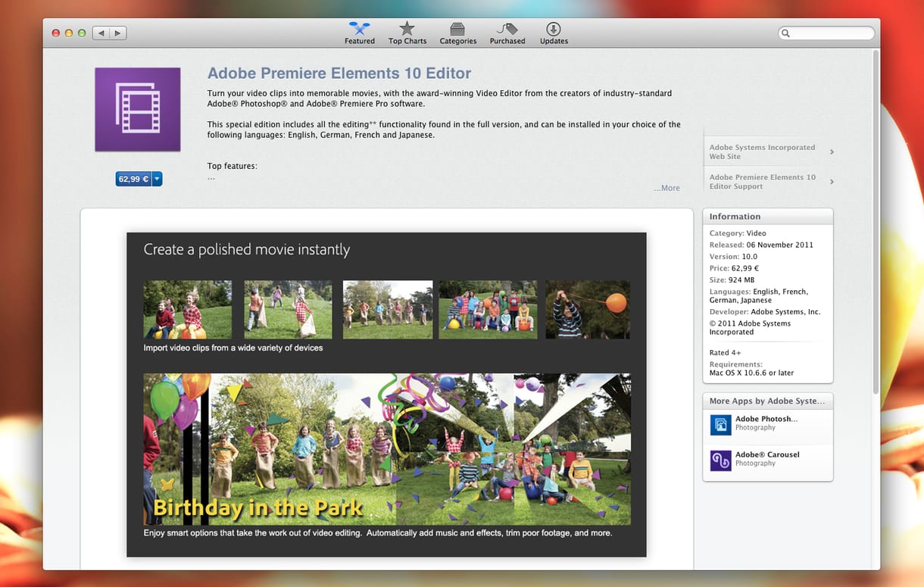Click the Category: Video entry
924x587 pixels.
(738, 233)
